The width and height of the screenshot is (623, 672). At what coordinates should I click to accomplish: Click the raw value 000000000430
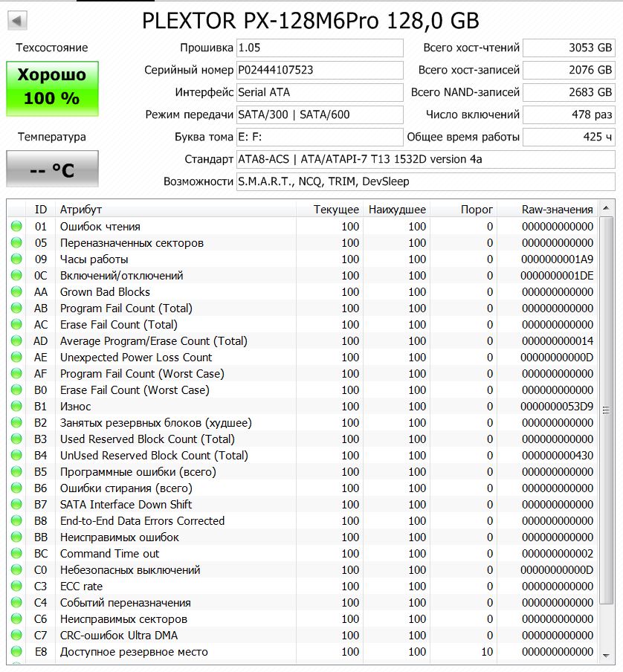(x=558, y=456)
